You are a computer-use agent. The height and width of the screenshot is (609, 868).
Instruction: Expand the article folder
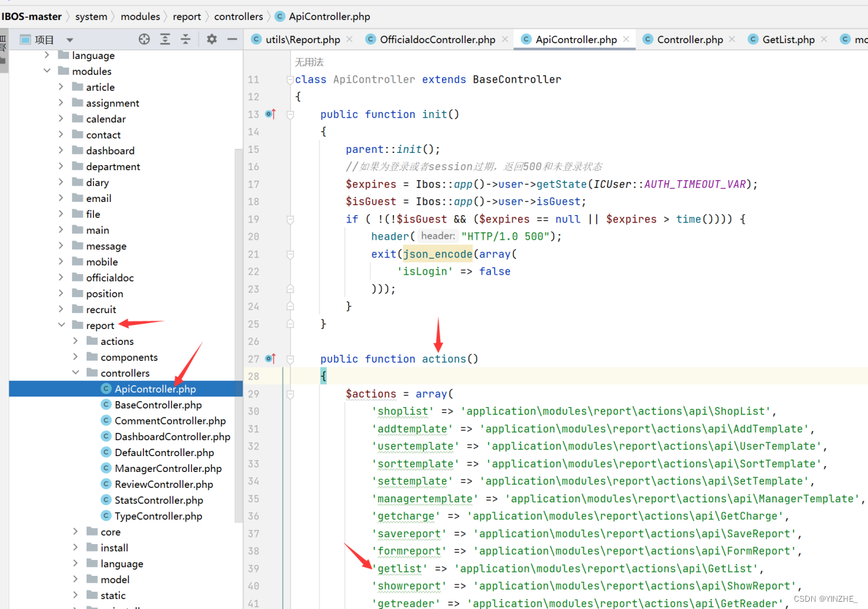61,87
